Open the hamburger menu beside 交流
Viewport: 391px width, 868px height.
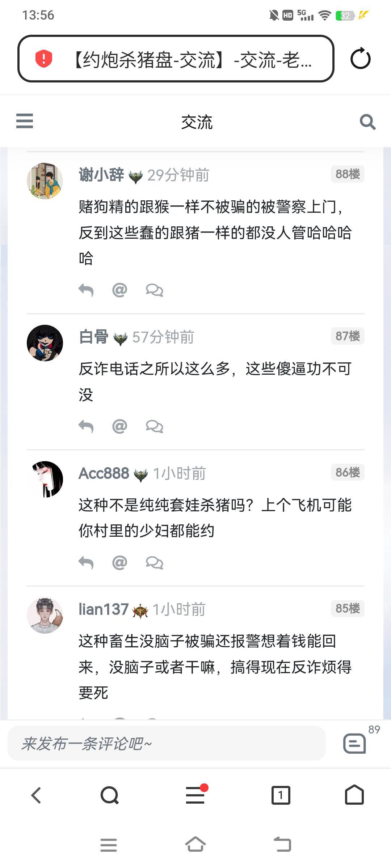pyautogui.click(x=25, y=121)
